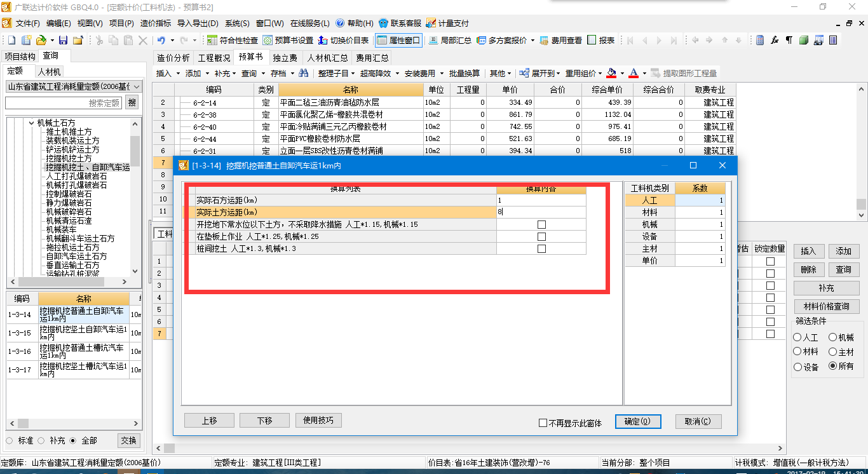The height and width of the screenshot is (474, 868).
Task: Select 机械 filter radio button
Action: tap(833, 337)
